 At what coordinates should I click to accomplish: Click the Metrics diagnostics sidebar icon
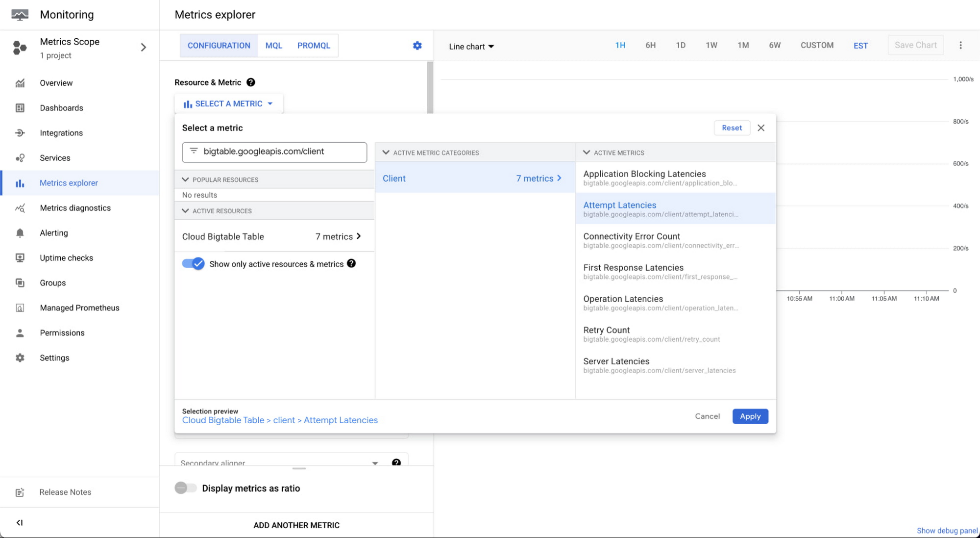tap(19, 207)
